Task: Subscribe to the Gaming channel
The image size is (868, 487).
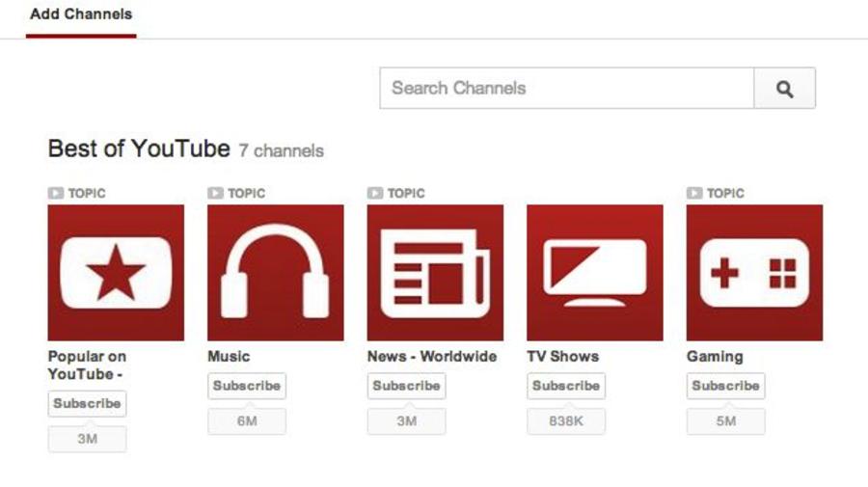Action: pyautogui.click(x=725, y=386)
